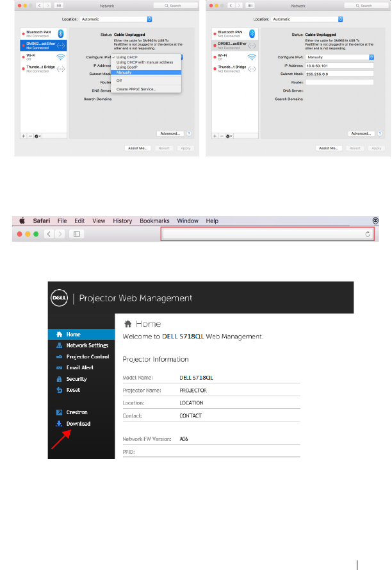The width and height of the screenshot is (392, 570).
Task: Open Safari's Bookmarks menu
Action: tap(154, 221)
